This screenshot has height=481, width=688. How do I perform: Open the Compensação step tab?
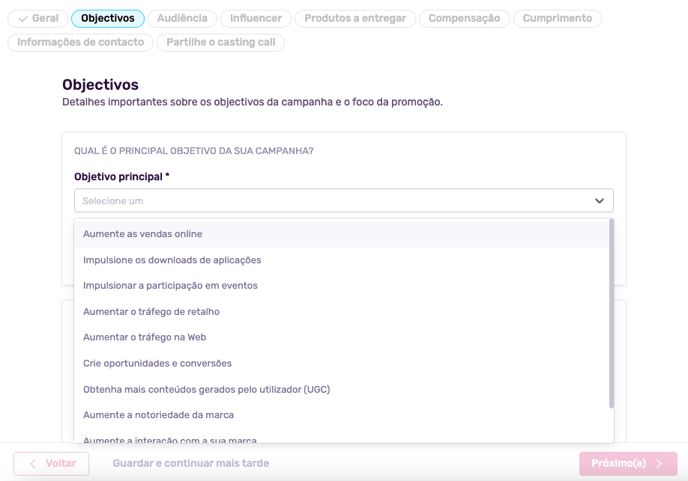click(x=464, y=18)
